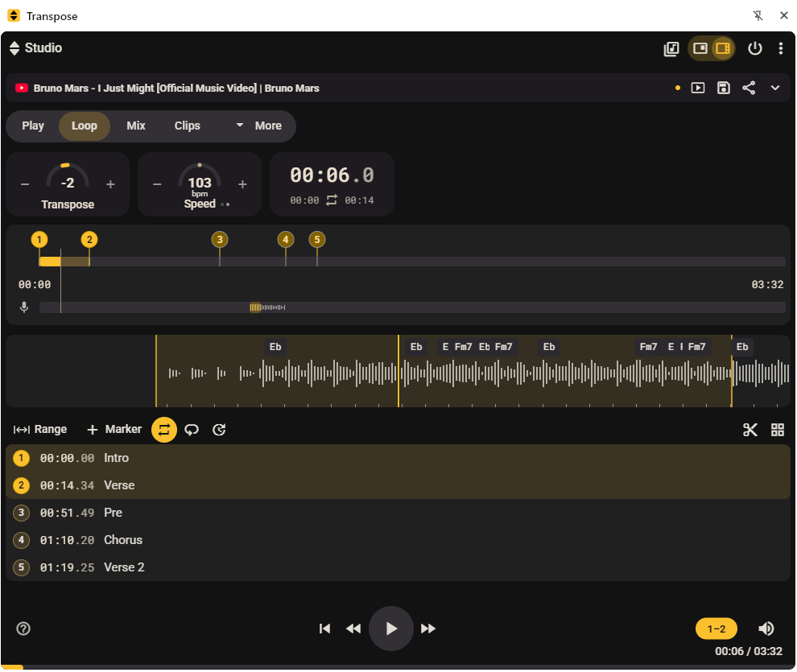Image resolution: width=797 pixels, height=672 pixels.
Task: Click the unsaved changes dot indicator
Action: tap(678, 88)
